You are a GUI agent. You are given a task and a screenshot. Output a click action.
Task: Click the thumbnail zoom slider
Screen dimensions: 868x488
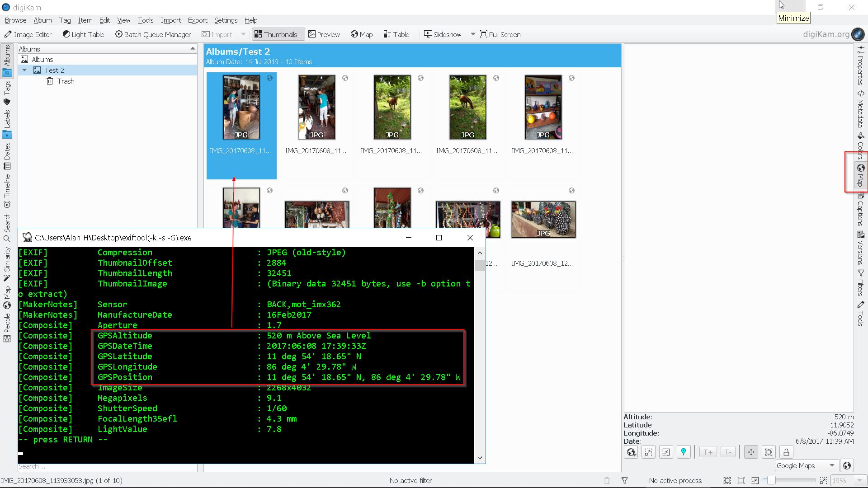(771, 480)
